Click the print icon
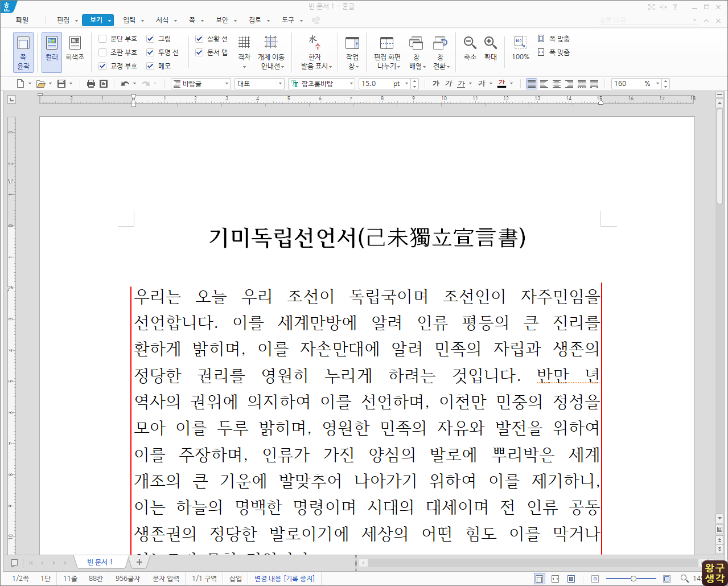The height and width of the screenshot is (586, 728). (x=91, y=84)
